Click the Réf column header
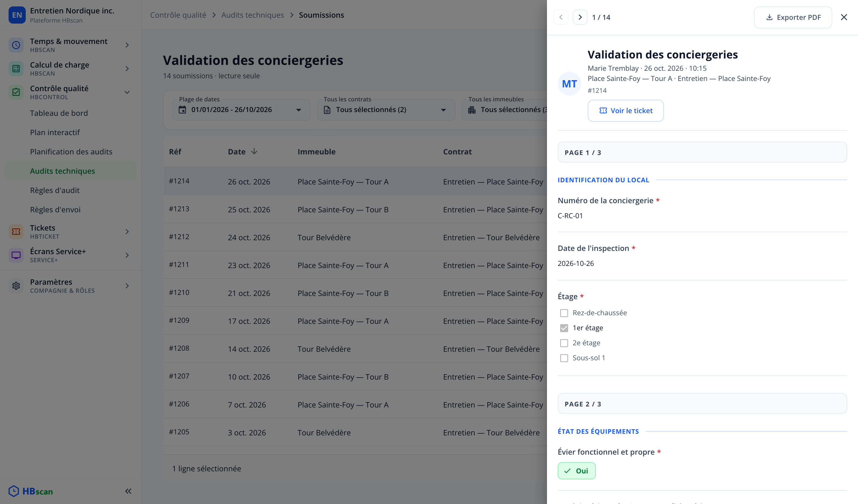The width and height of the screenshot is (858, 504). point(175,151)
